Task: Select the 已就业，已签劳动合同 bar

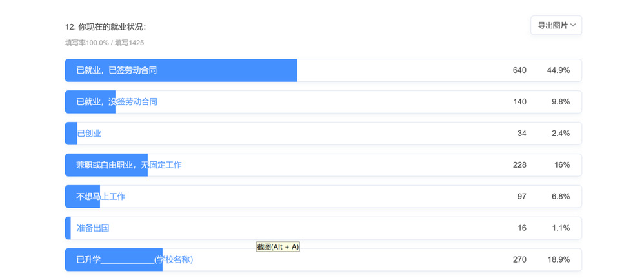Action: click(323, 70)
